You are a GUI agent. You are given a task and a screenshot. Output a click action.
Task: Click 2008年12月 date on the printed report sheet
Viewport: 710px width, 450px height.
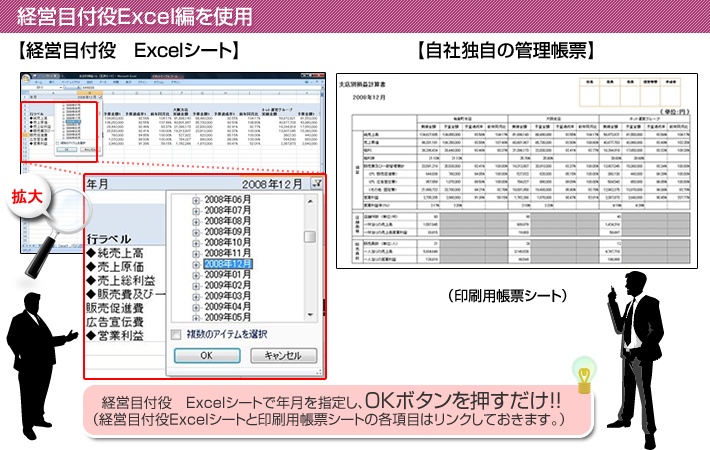[x=369, y=97]
